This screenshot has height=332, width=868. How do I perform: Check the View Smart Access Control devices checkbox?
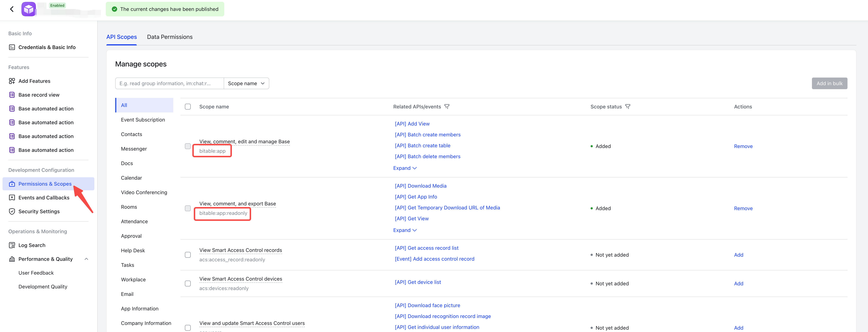tap(188, 283)
